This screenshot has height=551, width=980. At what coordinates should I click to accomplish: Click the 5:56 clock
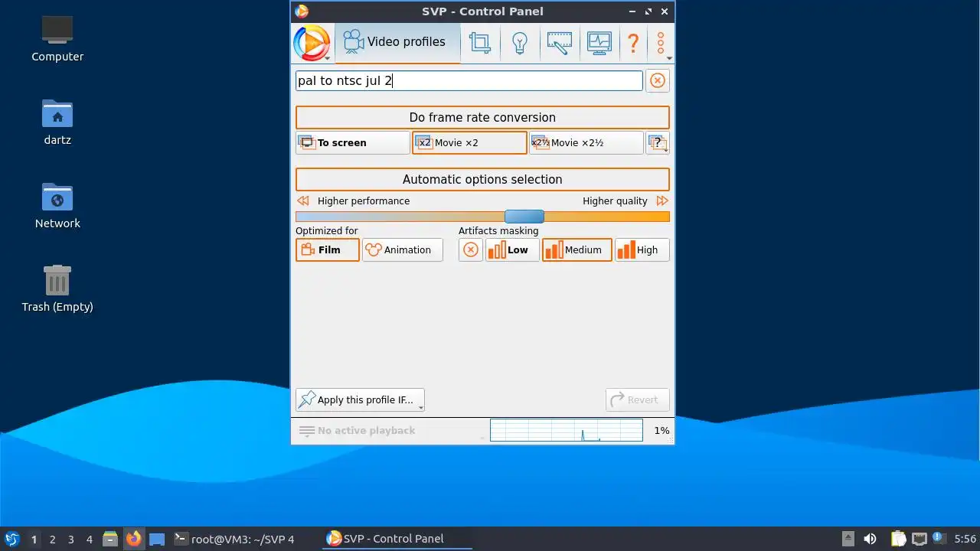965,539
